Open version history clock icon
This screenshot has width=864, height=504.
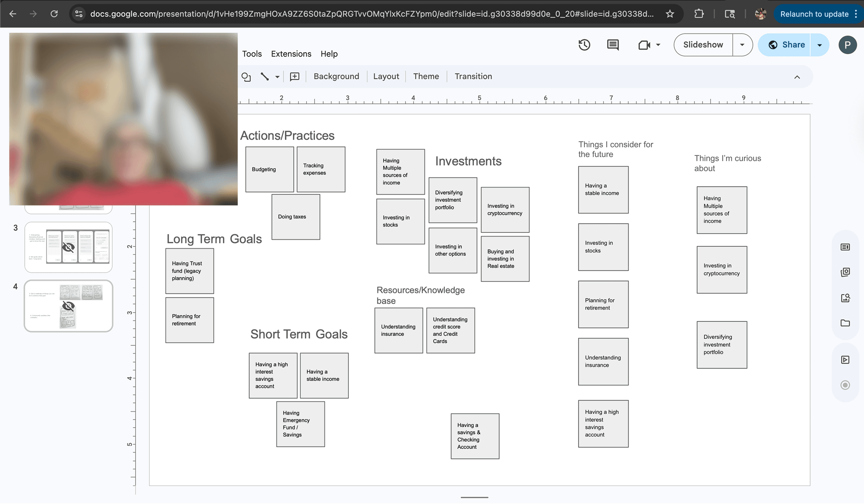(584, 45)
